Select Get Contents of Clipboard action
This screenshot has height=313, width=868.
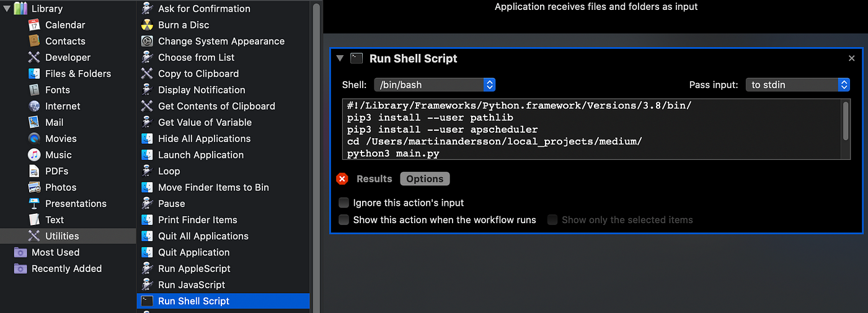tap(216, 106)
